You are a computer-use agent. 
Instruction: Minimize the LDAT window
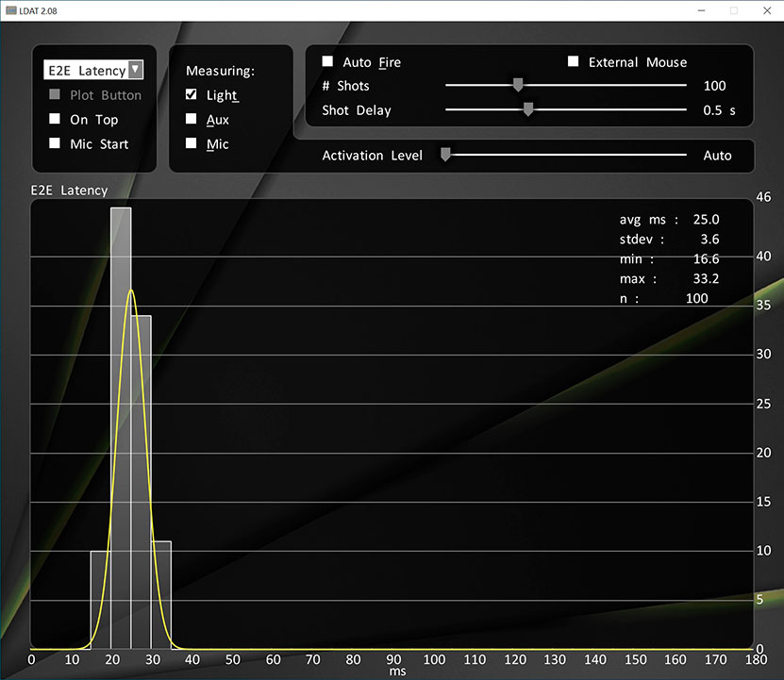[702, 10]
